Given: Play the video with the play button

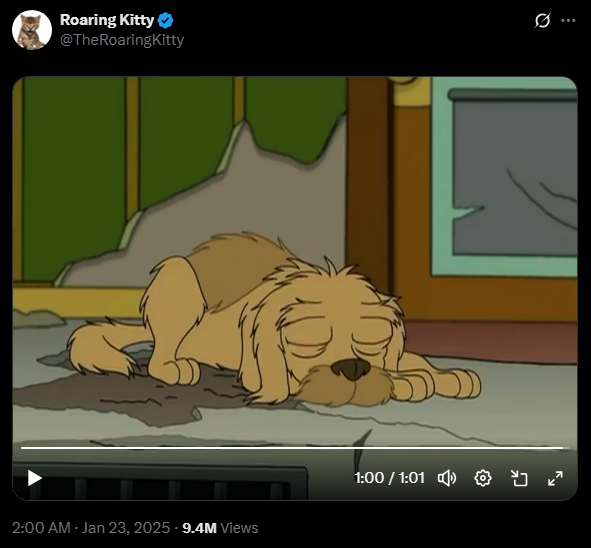Looking at the screenshot, I should (x=34, y=478).
